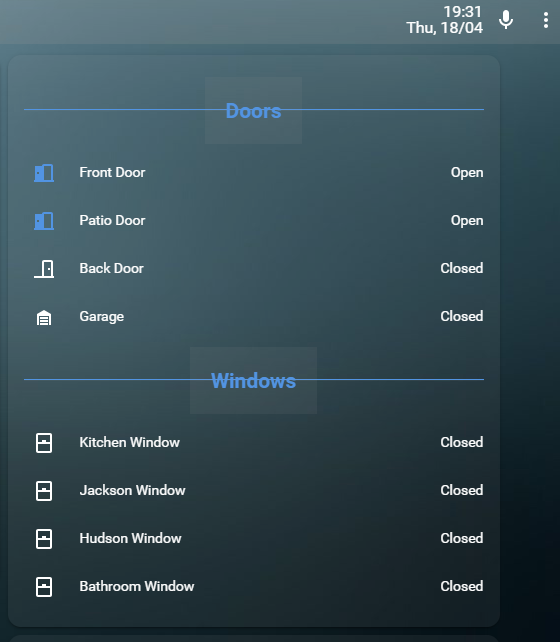Click the microphone voice assistant icon
The width and height of the screenshot is (560, 642).
tap(506, 20)
